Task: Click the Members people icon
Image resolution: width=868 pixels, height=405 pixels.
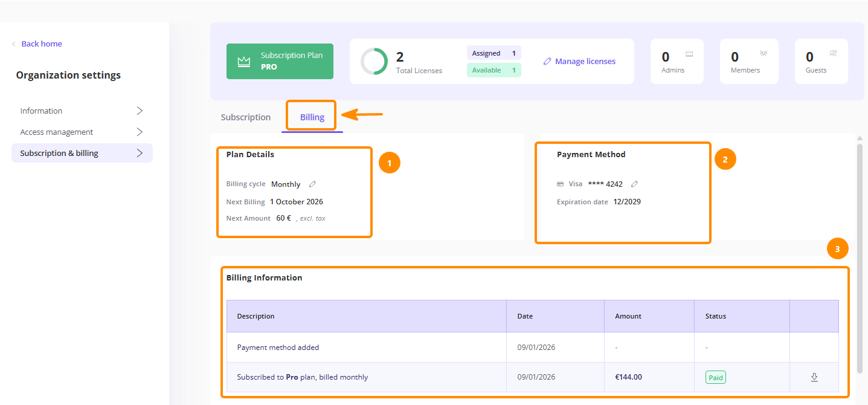Action: point(764,54)
